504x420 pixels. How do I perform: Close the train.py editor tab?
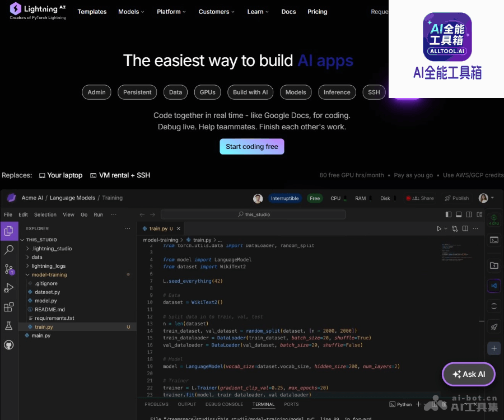[x=179, y=228]
